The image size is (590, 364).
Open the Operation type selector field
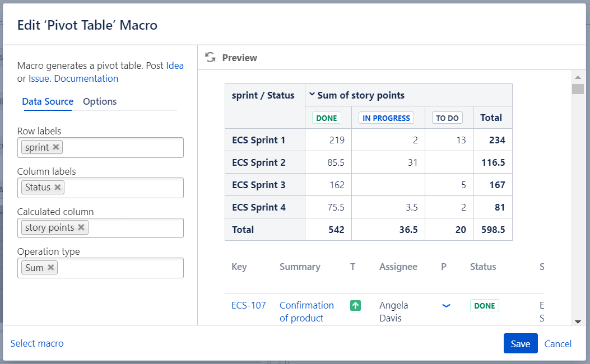[120, 268]
